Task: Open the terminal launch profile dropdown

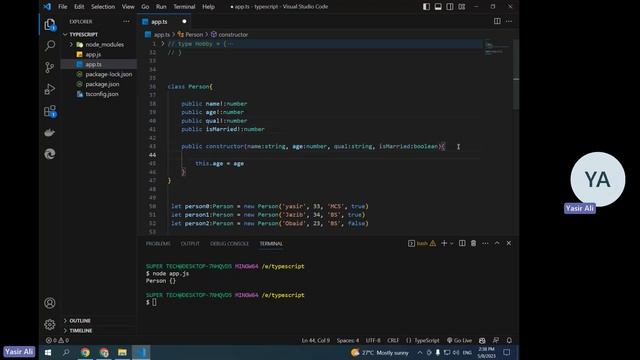Action: (x=452, y=243)
